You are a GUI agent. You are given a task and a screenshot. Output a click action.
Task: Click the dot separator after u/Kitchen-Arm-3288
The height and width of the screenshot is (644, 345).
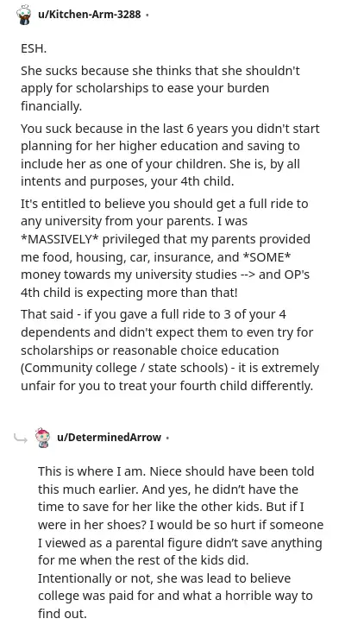[x=147, y=15]
